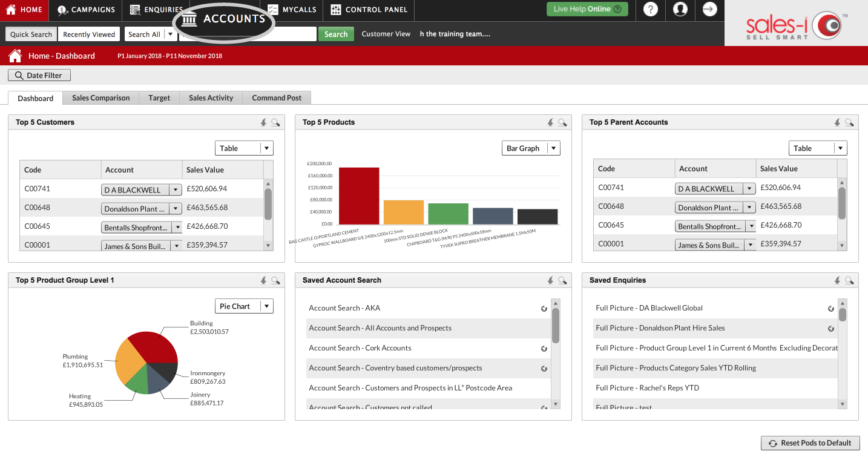Screen dimensions: 868x457
Task: Click refresh icon for Coventry based customers/prospects
Action: point(544,369)
